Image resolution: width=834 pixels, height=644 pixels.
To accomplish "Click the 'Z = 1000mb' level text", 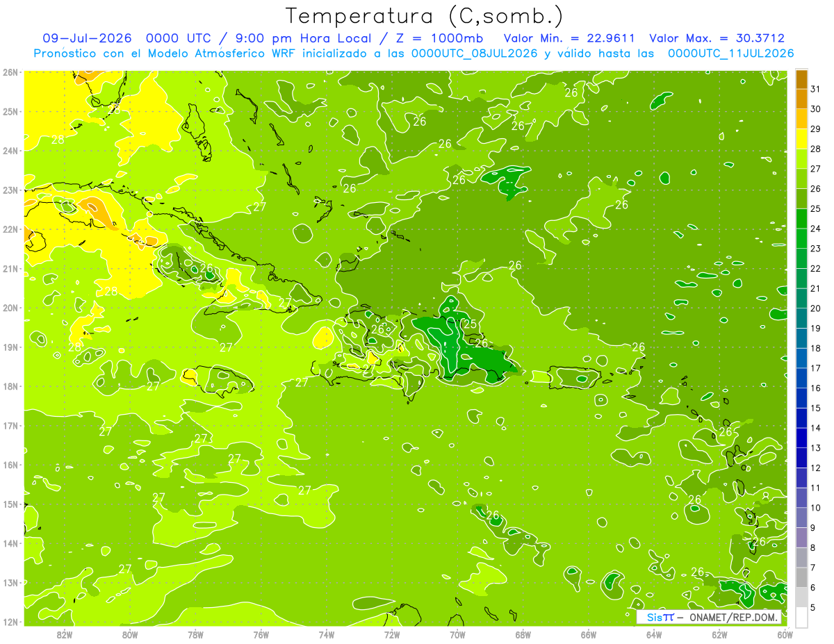I will pos(439,38).
